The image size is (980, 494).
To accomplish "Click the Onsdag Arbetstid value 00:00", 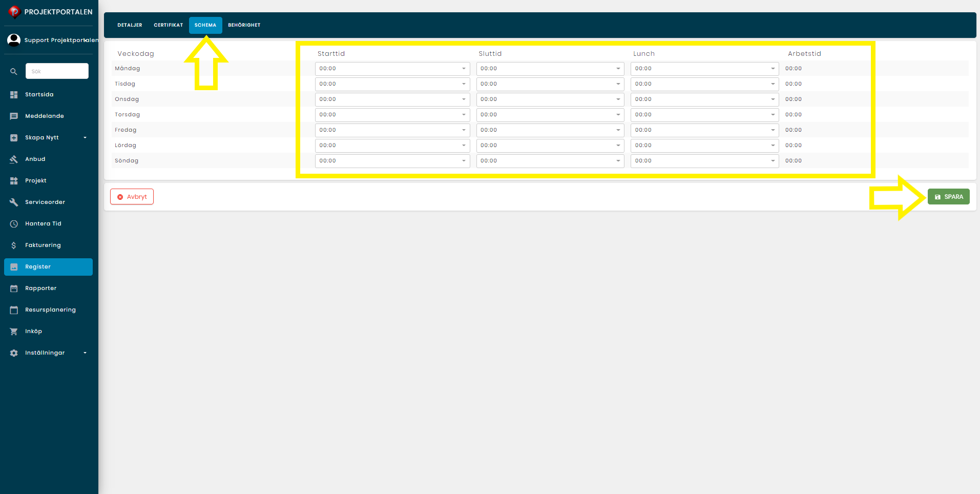I will [794, 99].
